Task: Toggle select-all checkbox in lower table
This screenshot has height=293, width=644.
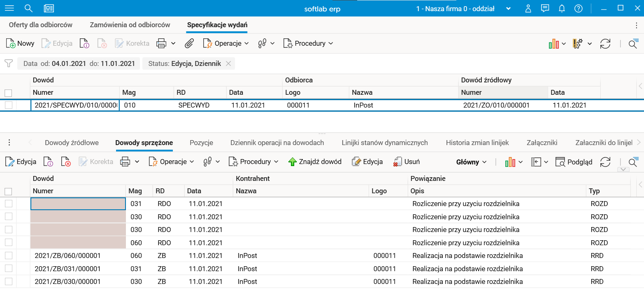Action: point(8,191)
